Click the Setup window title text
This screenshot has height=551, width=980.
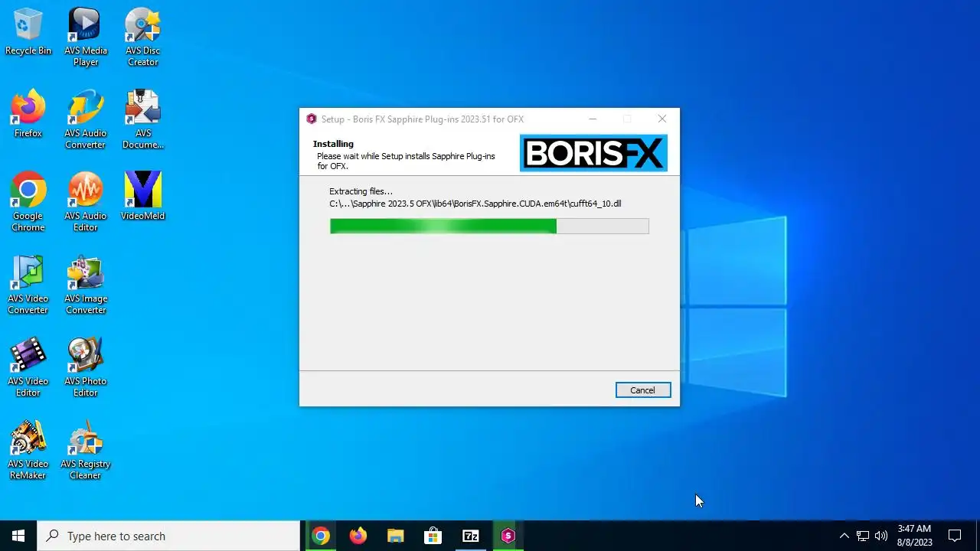(423, 119)
